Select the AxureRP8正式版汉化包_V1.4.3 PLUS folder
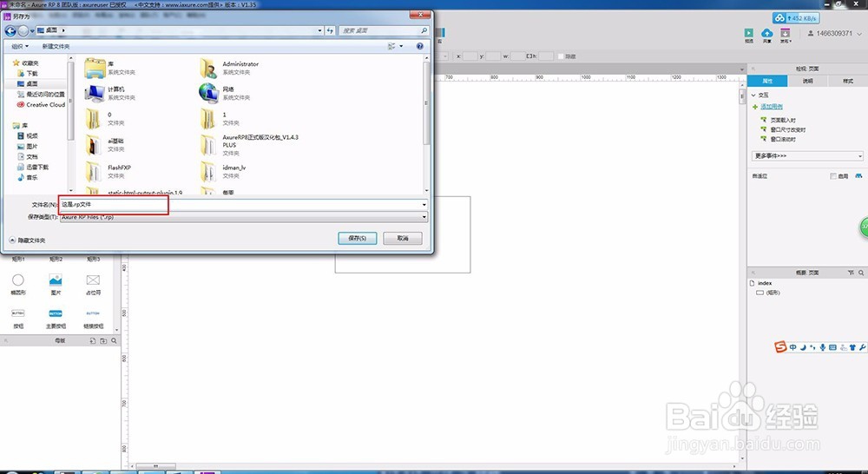Image resolution: width=868 pixels, height=474 pixels. pyautogui.click(x=249, y=144)
